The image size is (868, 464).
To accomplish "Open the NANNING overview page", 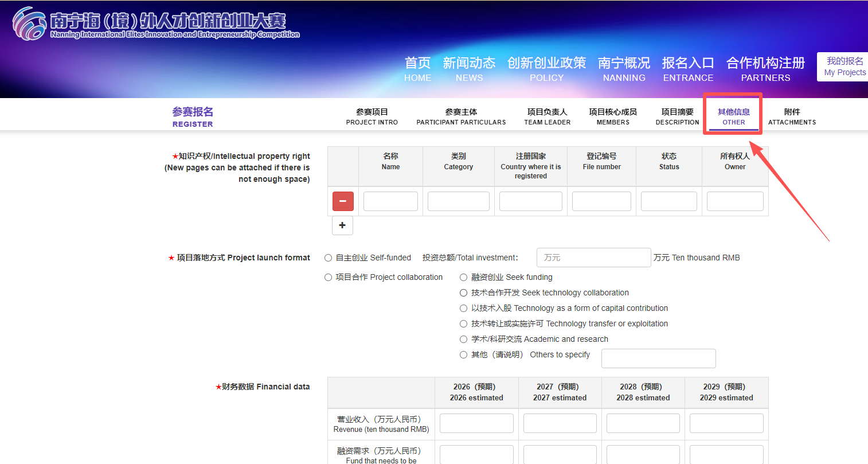I will pyautogui.click(x=624, y=69).
